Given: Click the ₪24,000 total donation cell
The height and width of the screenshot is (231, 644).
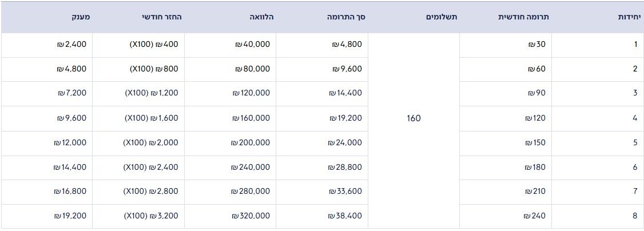Looking at the screenshot, I should (x=345, y=143).
